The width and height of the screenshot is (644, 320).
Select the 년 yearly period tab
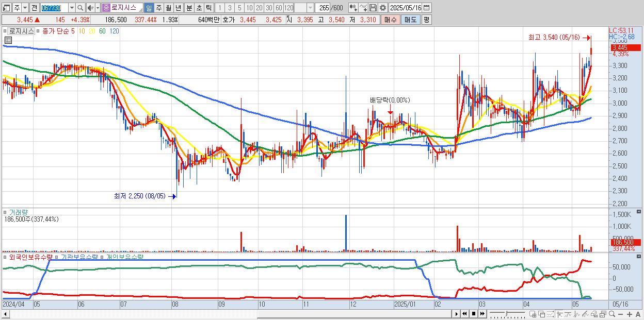[178, 8]
